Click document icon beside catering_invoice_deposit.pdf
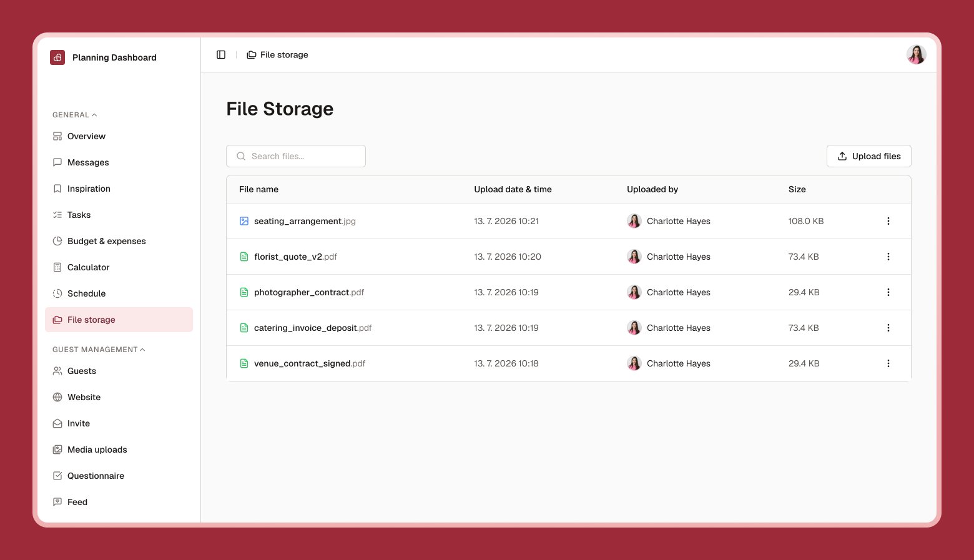This screenshot has width=974, height=560. 244,328
